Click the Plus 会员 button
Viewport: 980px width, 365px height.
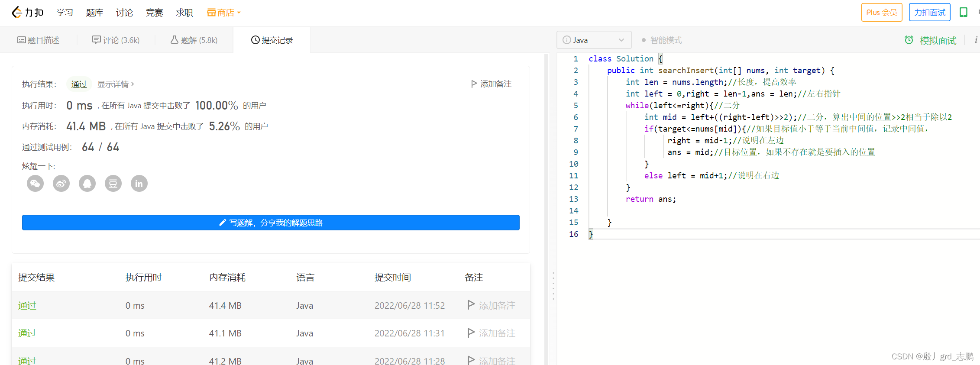click(x=882, y=12)
